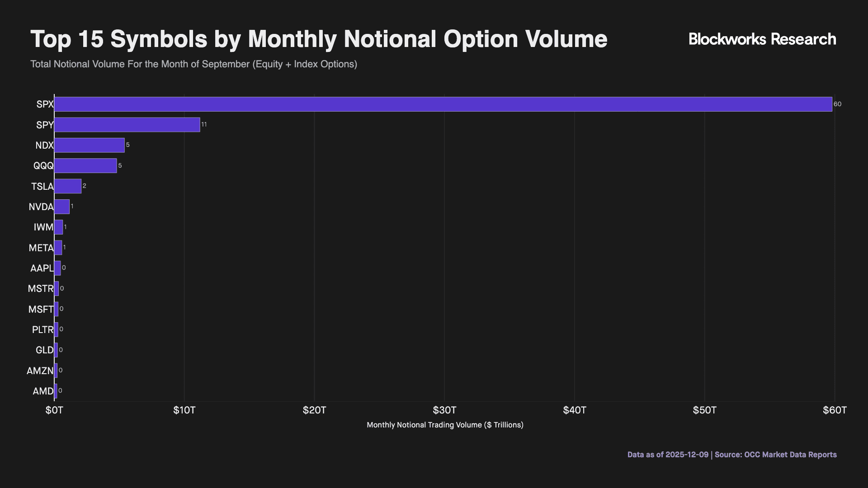Click the Blockworks Research logo
The image size is (868, 488).
(x=762, y=39)
